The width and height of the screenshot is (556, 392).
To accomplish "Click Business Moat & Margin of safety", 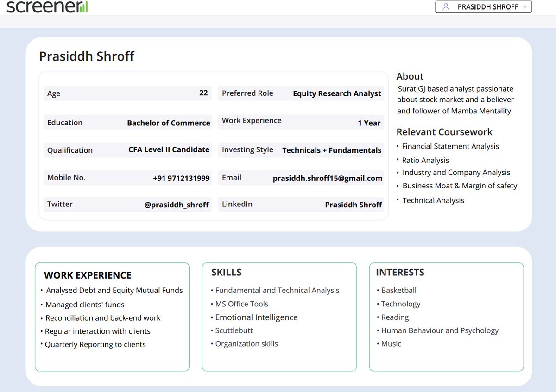I will point(460,186).
